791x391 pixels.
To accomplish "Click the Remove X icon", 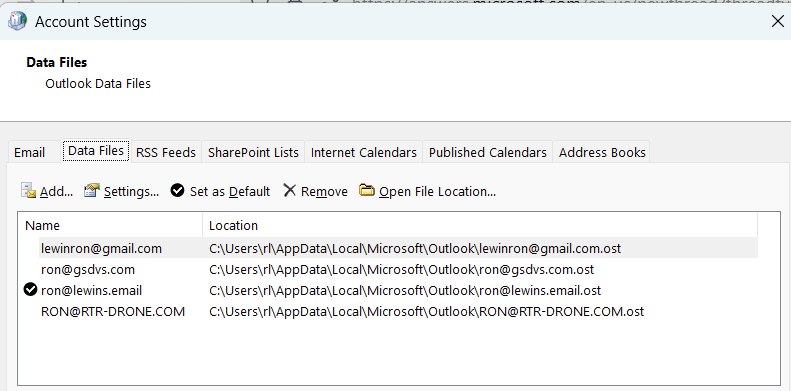I will pyautogui.click(x=290, y=191).
